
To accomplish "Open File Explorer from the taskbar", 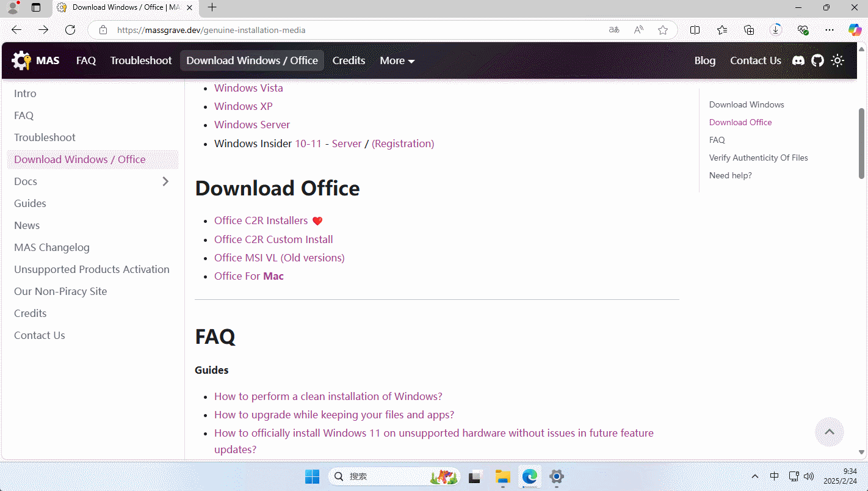I will coord(502,476).
